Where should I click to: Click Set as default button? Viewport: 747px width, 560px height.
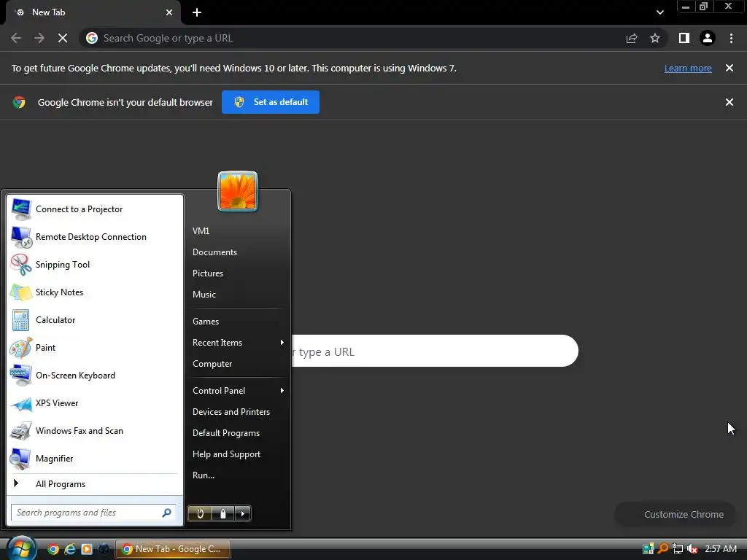271,102
